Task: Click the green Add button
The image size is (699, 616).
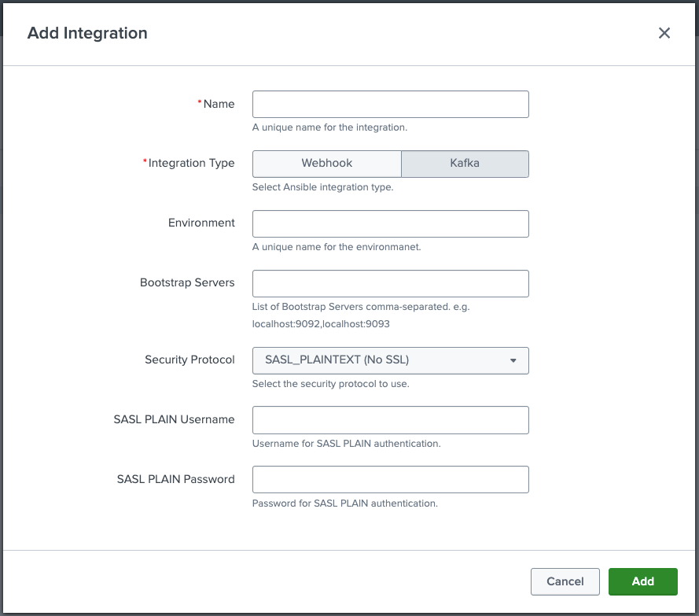Action: click(x=642, y=581)
